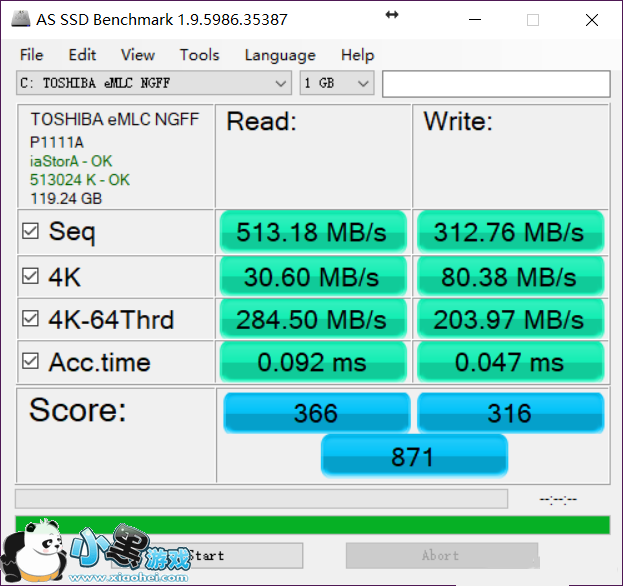Click the 4K read result 30.60 MB/s

[x=313, y=277]
